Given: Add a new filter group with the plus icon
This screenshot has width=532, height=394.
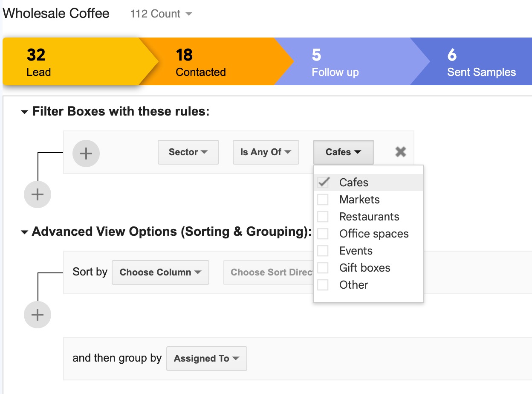Looking at the screenshot, I should [37, 194].
